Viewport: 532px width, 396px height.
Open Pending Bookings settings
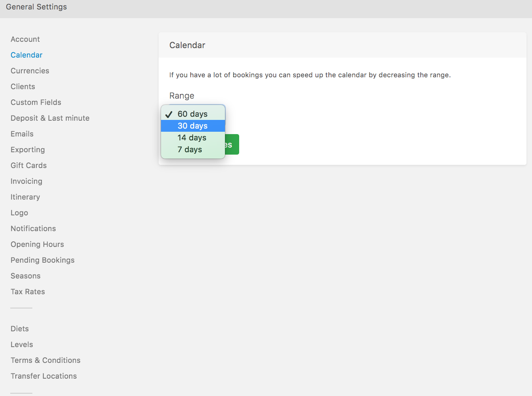pyautogui.click(x=43, y=260)
